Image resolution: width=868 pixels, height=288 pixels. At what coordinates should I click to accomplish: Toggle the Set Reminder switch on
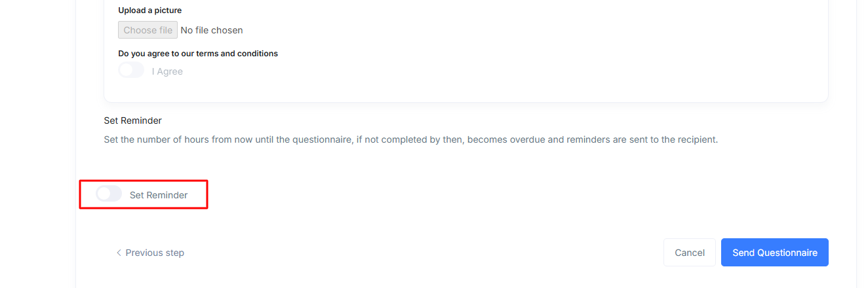pyautogui.click(x=109, y=194)
